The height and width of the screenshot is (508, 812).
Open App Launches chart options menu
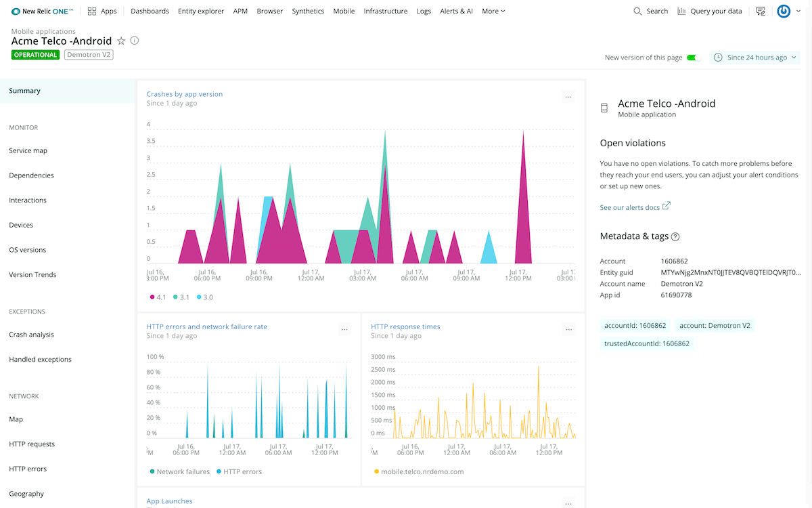[x=568, y=503]
